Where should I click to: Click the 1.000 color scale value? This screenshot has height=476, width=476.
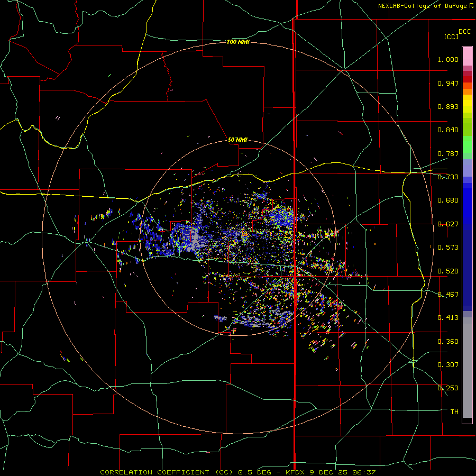coord(448,59)
